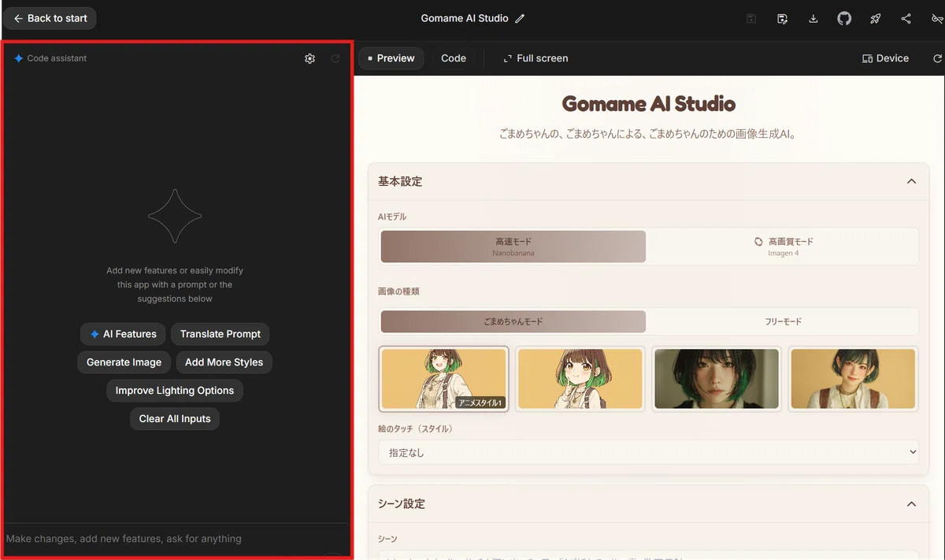The width and height of the screenshot is (945, 560).
Task: Select 高速モード Nanobanana model
Action: [x=513, y=247]
